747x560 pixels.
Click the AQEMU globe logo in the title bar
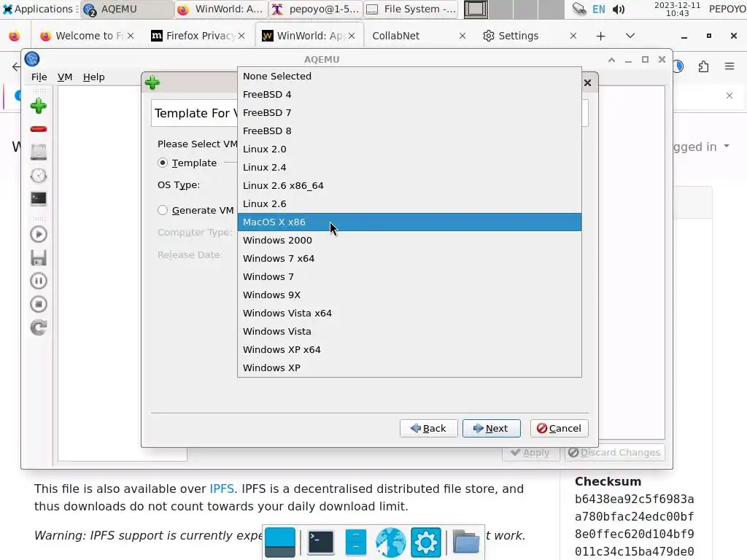pyautogui.click(x=32, y=59)
